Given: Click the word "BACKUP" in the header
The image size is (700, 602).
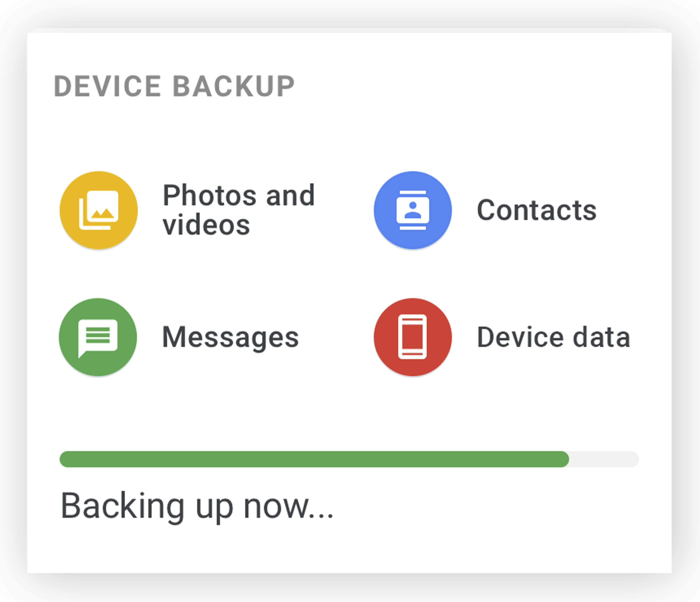Looking at the screenshot, I should (x=234, y=86).
